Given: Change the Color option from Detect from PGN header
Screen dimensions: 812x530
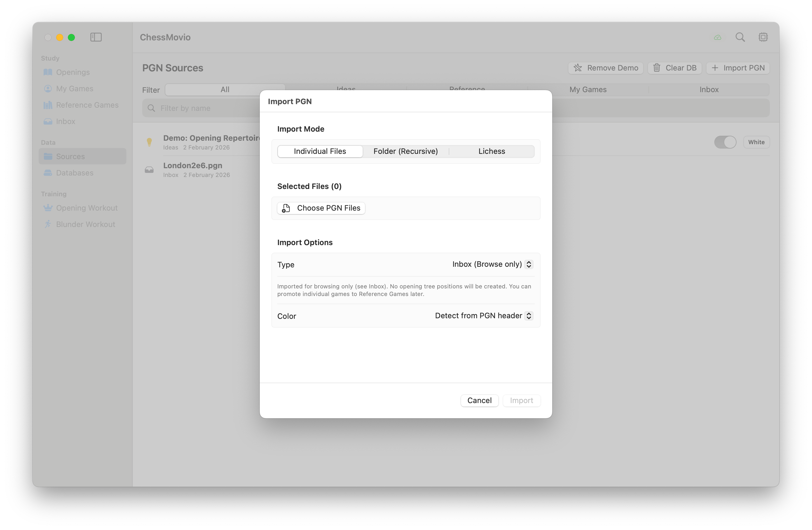Looking at the screenshot, I should [x=483, y=316].
